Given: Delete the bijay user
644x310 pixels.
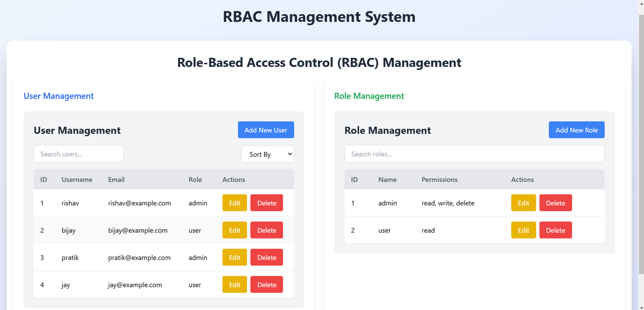Looking at the screenshot, I should 267,230.
